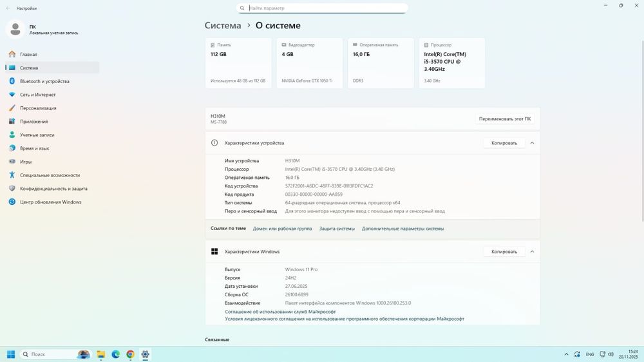Viewport: 644px width, 362px height.
Task: Click the product code 00330-80000-00000-AA859
Action: click(314, 195)
